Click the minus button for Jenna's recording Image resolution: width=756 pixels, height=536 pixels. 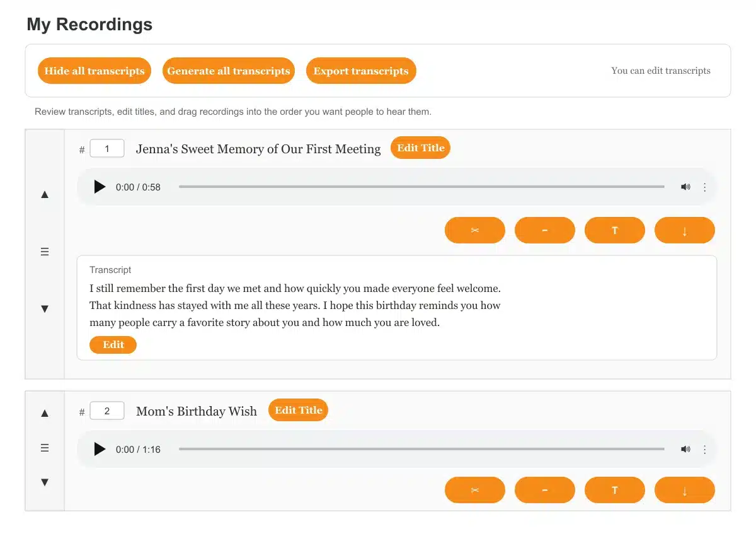click(x=545, y=230)
